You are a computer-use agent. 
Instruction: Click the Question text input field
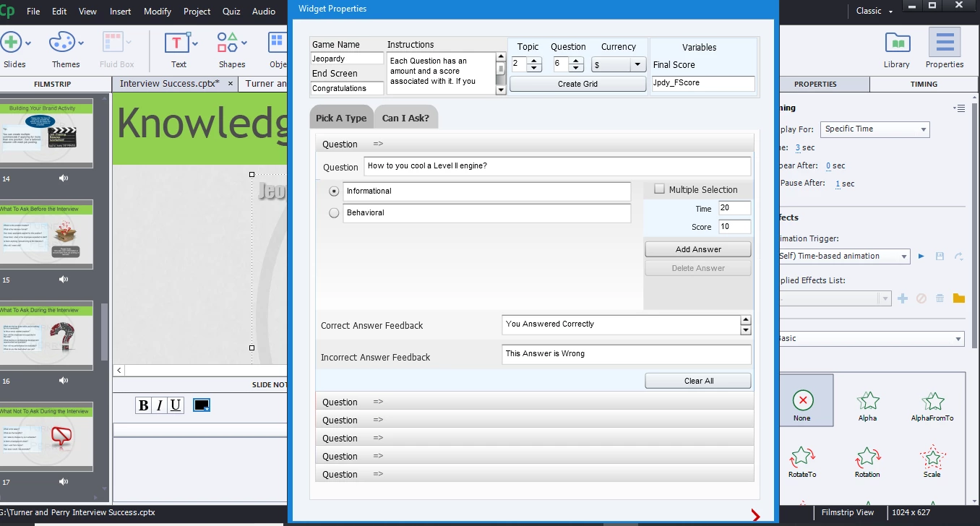click(x=557, y=166)
